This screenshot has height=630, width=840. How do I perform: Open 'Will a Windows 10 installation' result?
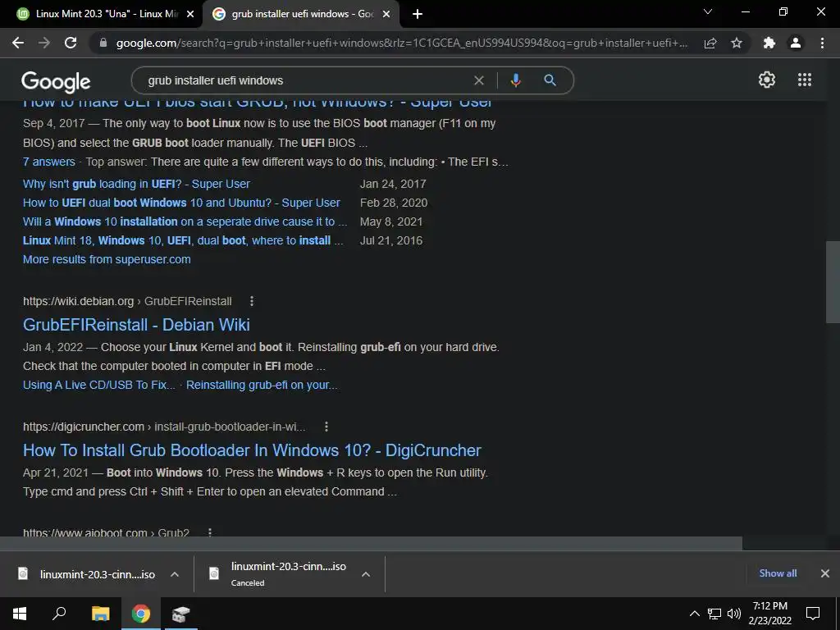tap(185, 221)
